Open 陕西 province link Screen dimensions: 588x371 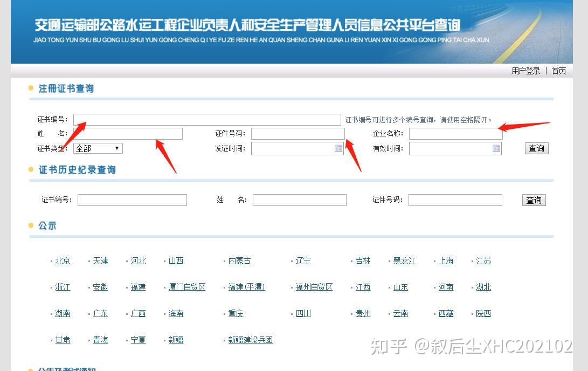[483, 313]
